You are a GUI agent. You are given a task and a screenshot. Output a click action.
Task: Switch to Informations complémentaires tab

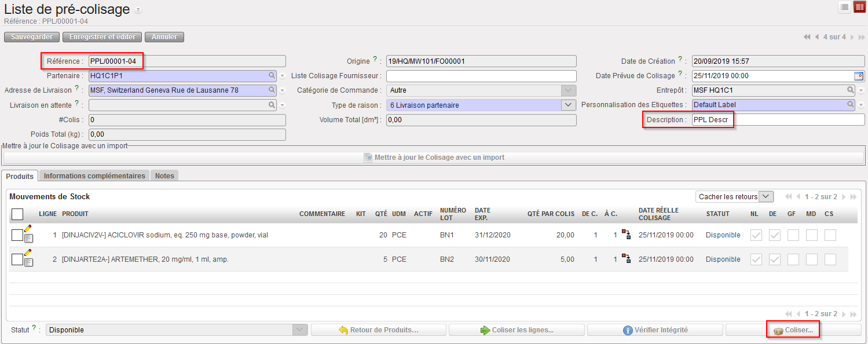coord(94,176)
